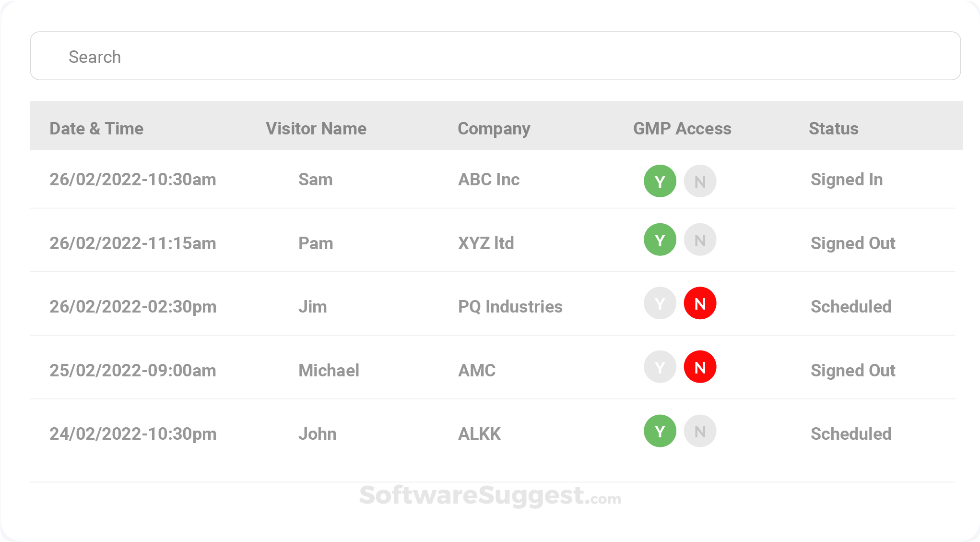Click the PQ Industries company entry
The height and width of the screenshot is (542, 980).
510,307
